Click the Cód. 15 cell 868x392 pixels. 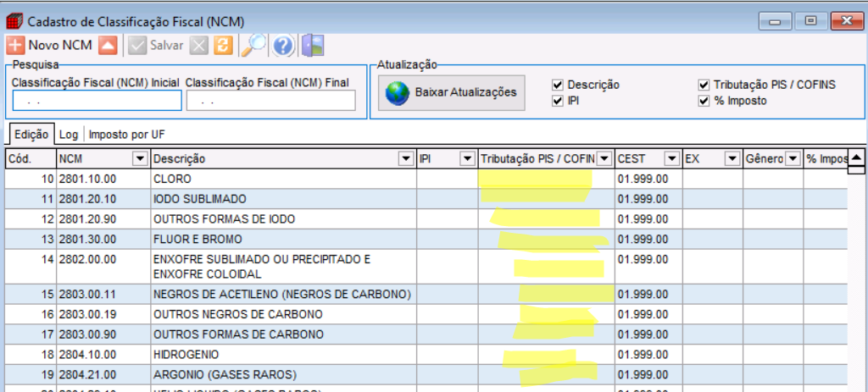click(x=31, y=294)
